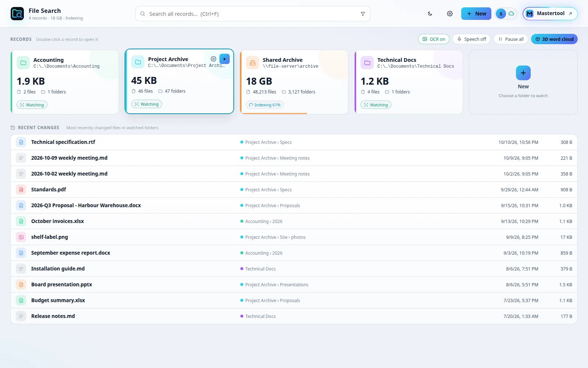Image resolution: width=588 pixels, height=368 pixels.
Task: Click the plus icon in New card
Action: coord(523,73)
